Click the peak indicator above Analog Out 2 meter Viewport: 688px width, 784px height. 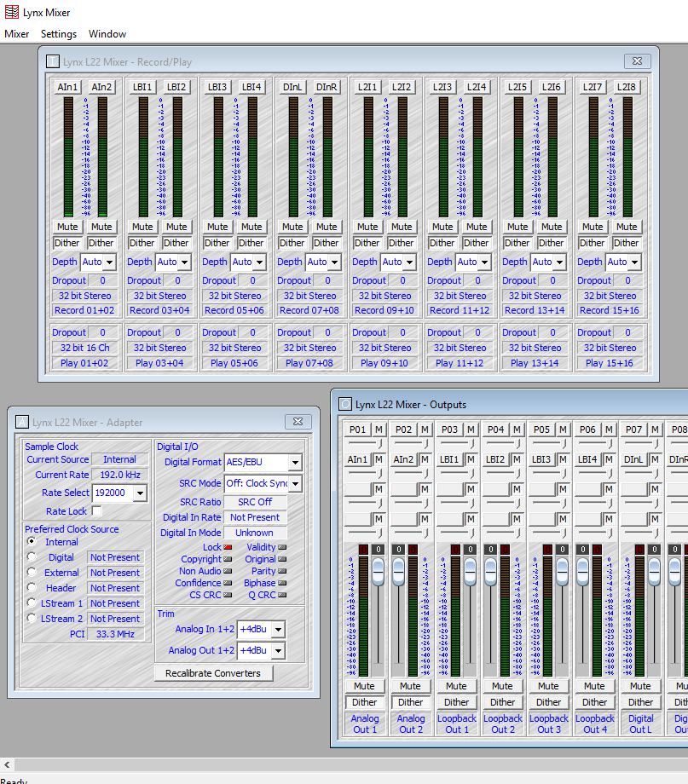pos(413,549)
